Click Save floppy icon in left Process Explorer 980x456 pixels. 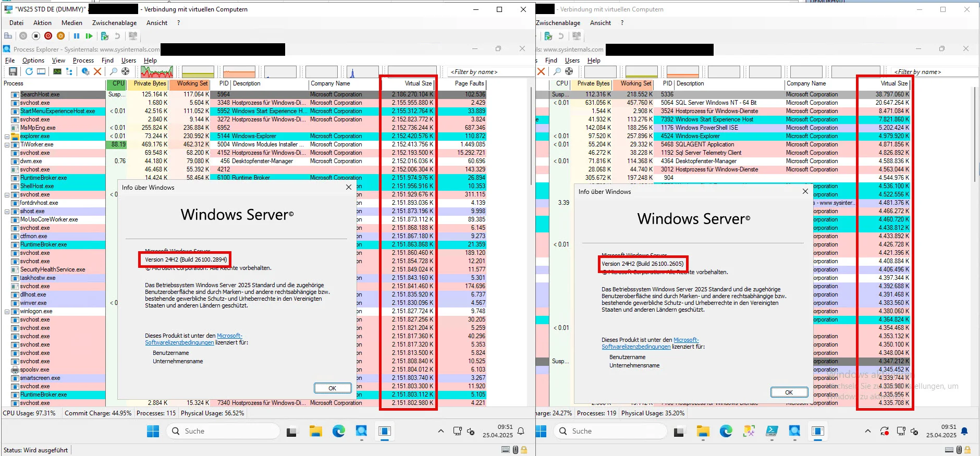pos(13,71)
